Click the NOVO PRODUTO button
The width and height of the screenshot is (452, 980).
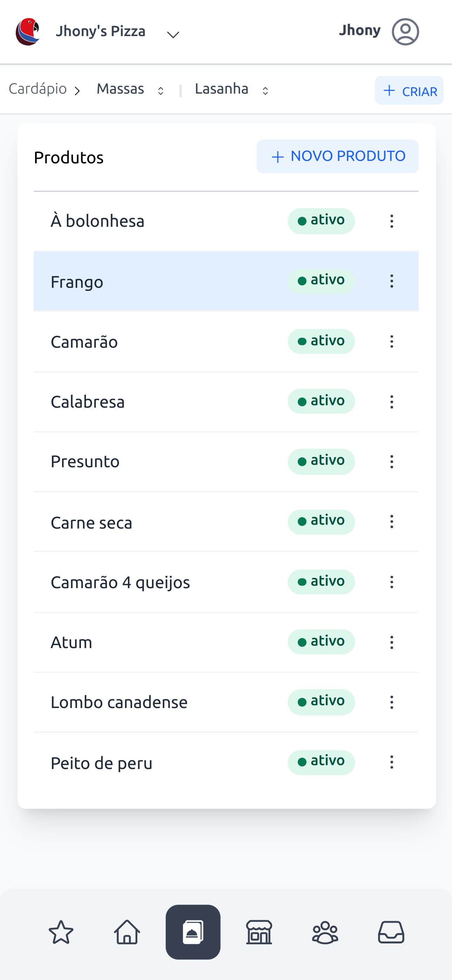tap(337, 156)
